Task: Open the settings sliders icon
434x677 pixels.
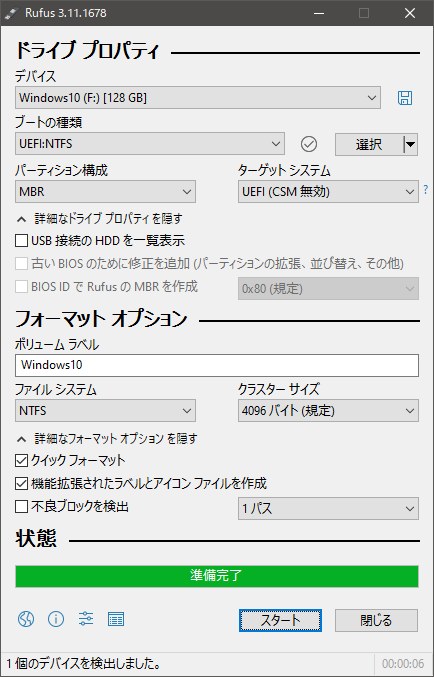Action: pyautogui.click(x=86, y=619)
